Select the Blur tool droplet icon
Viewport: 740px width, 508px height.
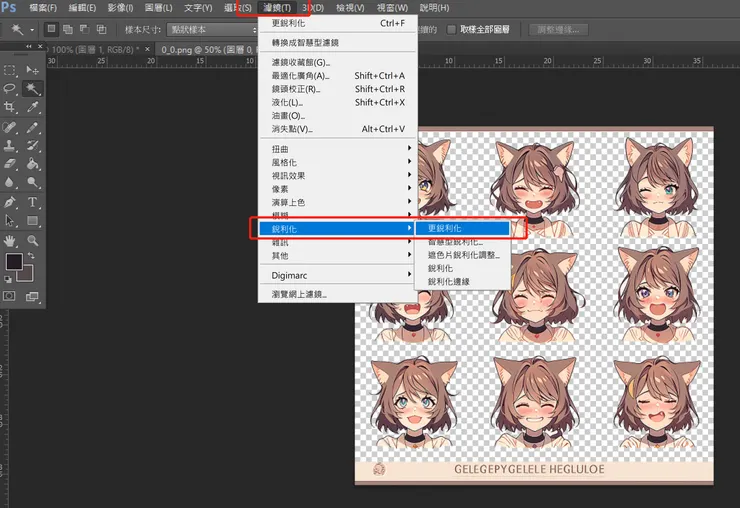pos(9,182)
